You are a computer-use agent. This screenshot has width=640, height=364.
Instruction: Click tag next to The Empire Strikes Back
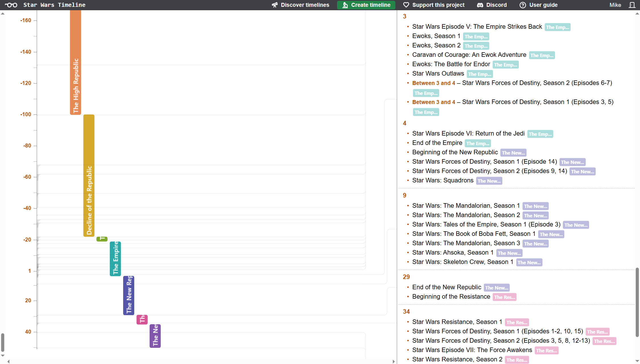point(557,27)
